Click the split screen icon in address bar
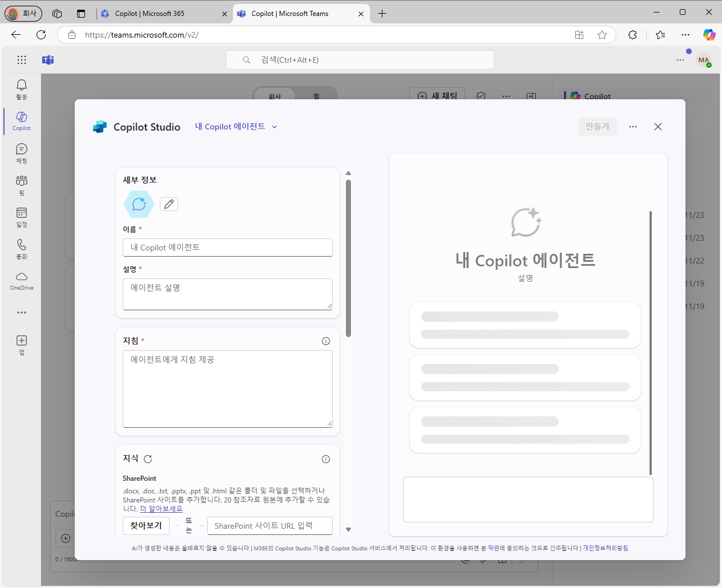 (x=579, y=35)
